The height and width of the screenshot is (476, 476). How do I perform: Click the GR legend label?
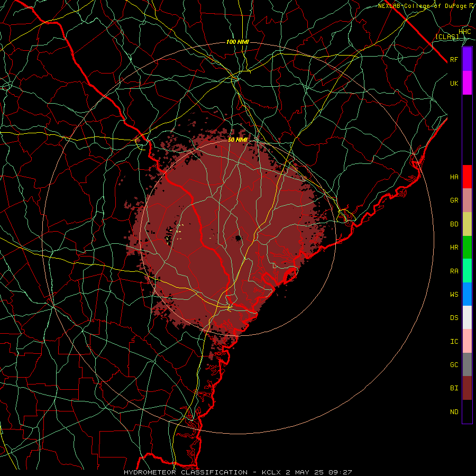(454, 200)
